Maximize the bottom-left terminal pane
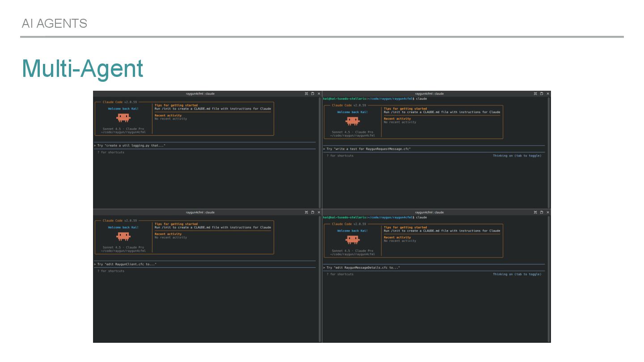The width and height of the screenshot is (644, 362). coord(306,212)
